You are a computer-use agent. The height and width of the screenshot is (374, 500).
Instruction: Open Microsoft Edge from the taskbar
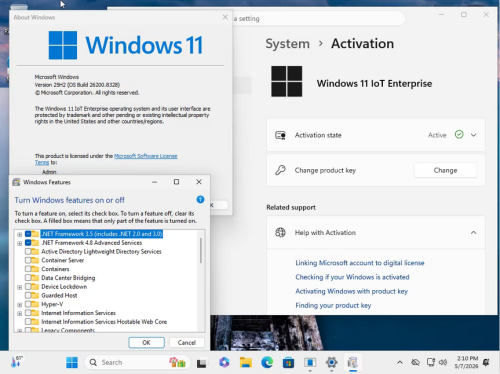tap(267, 362)
